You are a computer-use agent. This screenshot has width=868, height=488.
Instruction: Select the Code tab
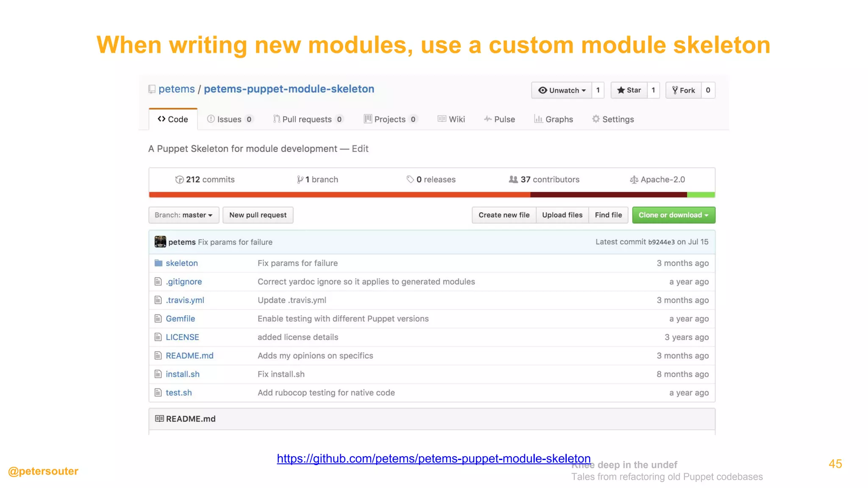click(173, 119)
